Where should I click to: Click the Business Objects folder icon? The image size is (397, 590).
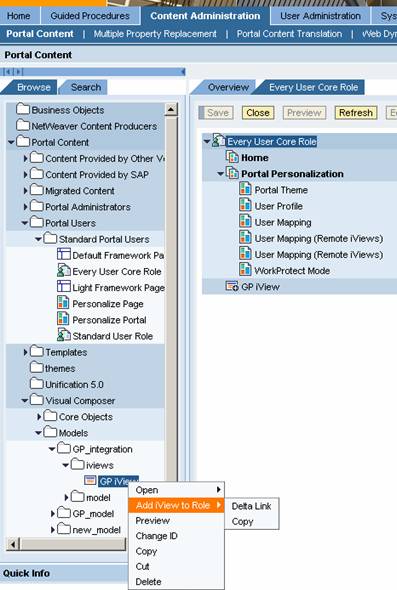tap(23, 109)
